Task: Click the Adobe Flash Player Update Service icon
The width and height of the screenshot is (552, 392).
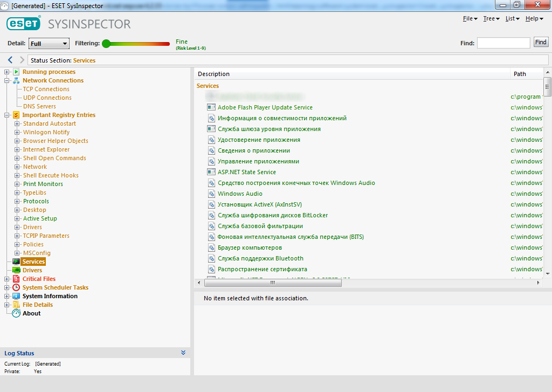Action: [211, 107]
